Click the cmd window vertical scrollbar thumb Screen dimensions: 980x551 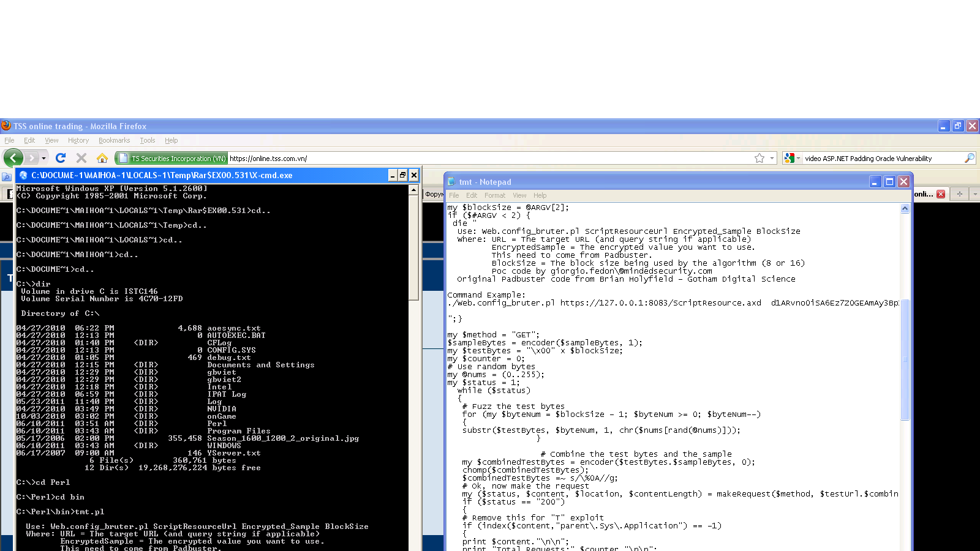[413, 248]
